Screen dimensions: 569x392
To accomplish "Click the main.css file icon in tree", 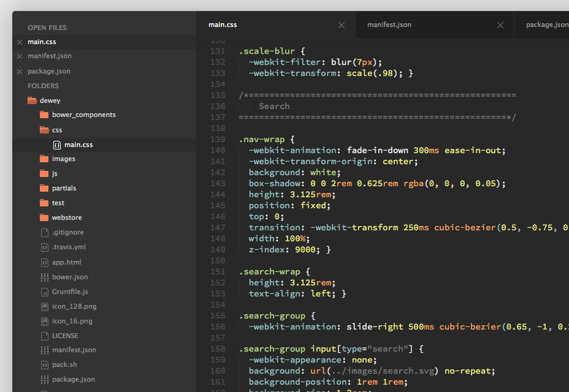I will click(x=56, y=145).
